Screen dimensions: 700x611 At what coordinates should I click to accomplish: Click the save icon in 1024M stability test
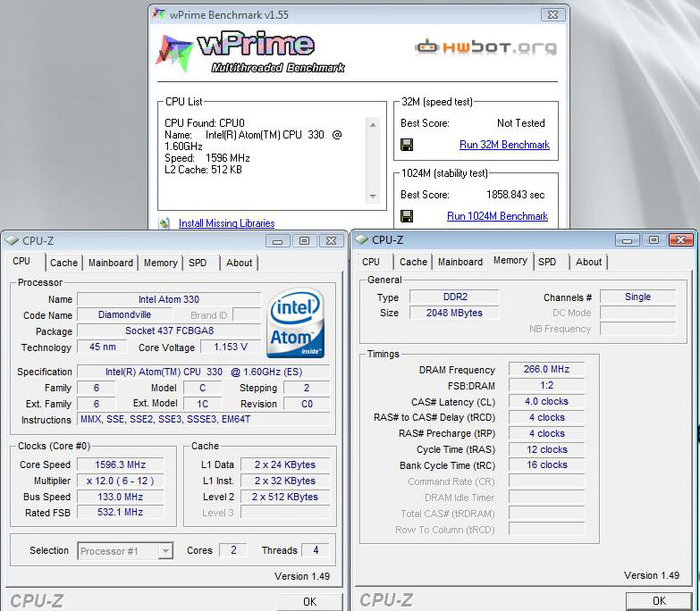pyautogui.click(x=407, y=216)
